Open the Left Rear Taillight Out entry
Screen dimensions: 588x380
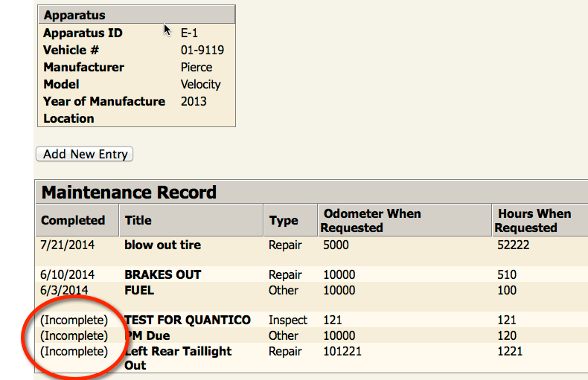click(178, 358)
